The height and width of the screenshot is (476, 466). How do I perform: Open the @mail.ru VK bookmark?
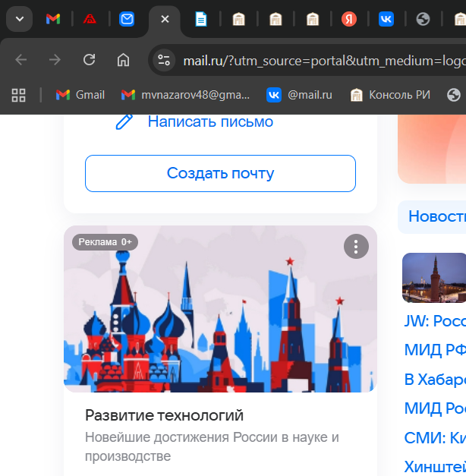[x=300, y=95]
